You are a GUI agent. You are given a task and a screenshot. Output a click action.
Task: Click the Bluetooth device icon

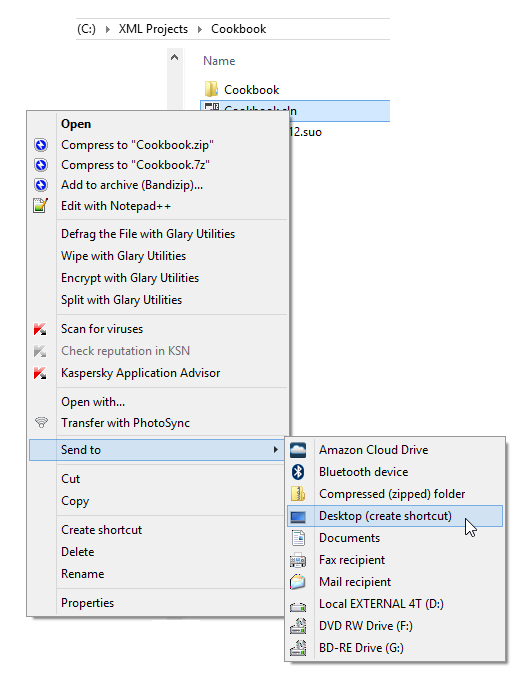point(298,472)
